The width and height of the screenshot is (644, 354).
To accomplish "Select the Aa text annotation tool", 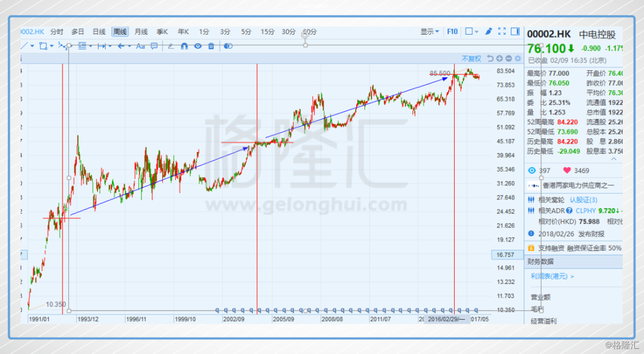I will click(x=140, y=46).
